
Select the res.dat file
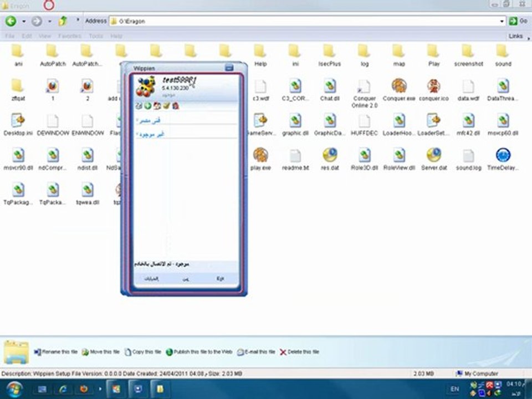(330, 159)
